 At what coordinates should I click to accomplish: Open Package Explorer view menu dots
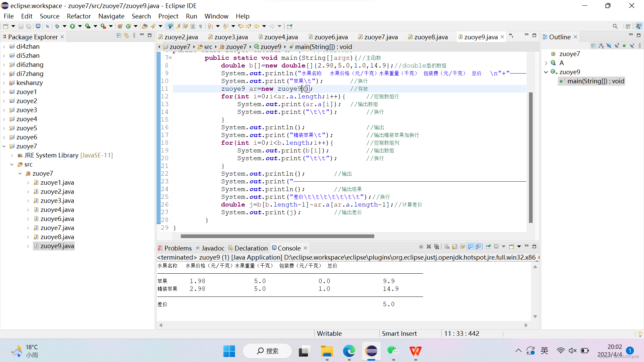[134, 36]
